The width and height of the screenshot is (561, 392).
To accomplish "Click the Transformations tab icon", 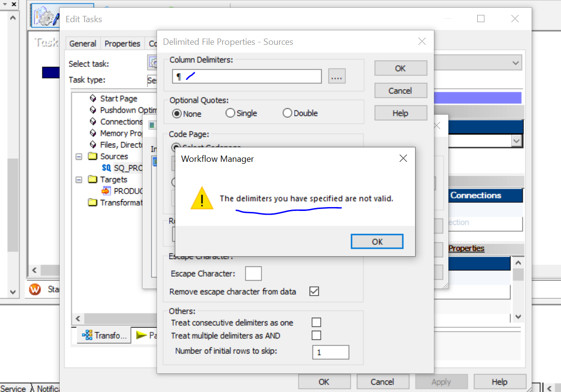I will [87, 335].
